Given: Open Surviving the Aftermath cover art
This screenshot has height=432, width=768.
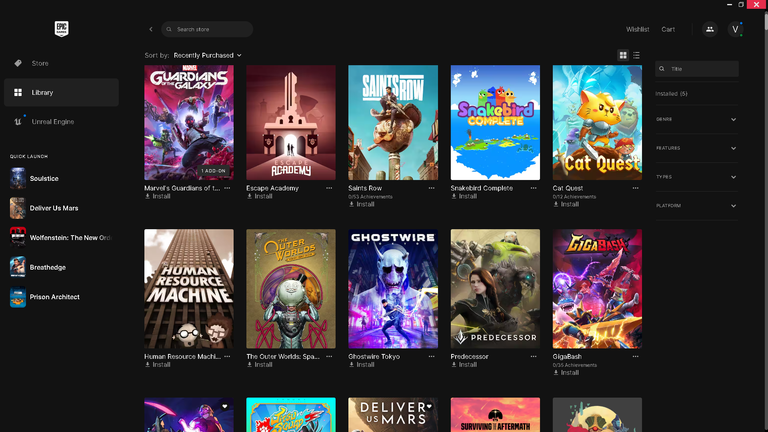Looking at the screenshot, I should 495,415.
